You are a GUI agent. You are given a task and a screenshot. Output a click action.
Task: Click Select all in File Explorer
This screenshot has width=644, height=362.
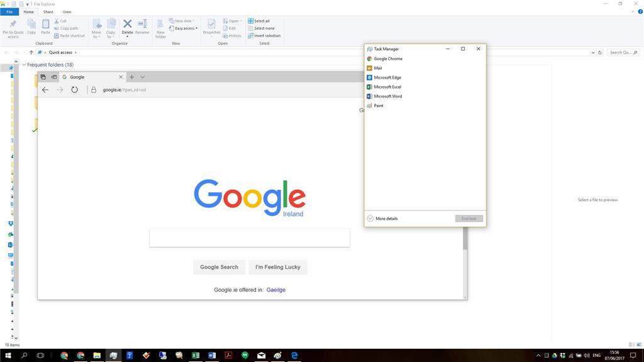point(258,21)
